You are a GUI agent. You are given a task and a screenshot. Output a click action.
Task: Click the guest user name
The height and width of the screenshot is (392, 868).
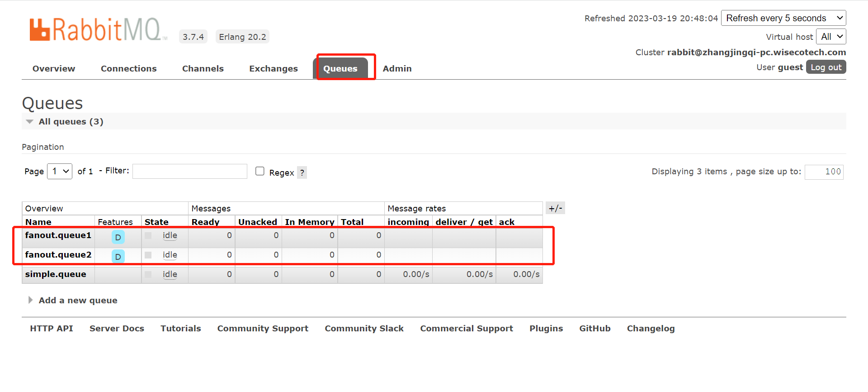790,67
